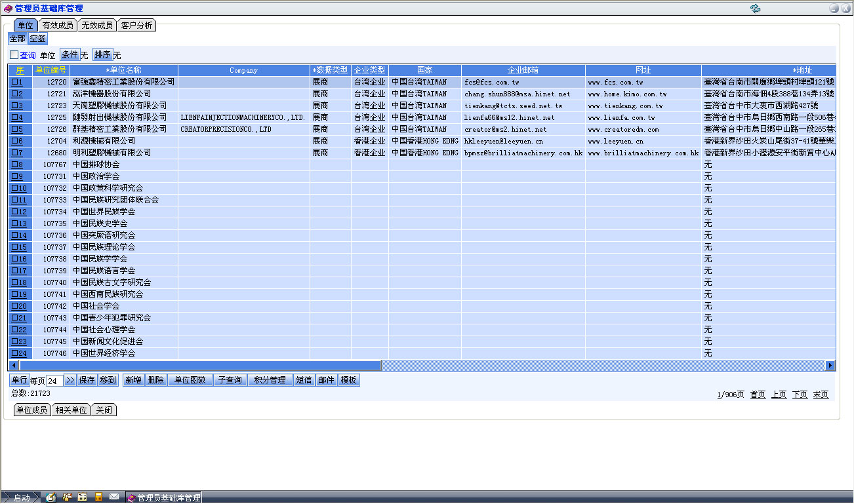Click the refresh arrows icon in title bar

755,9
